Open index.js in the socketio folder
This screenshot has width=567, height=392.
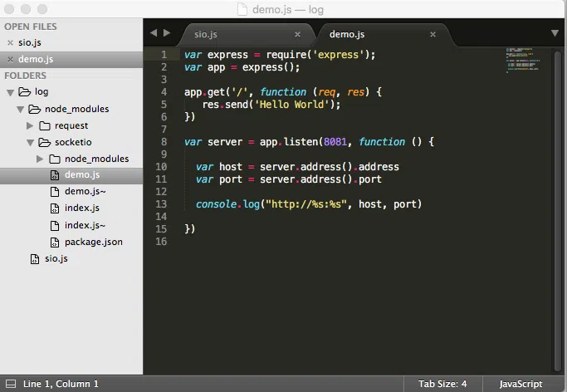(x=81, y=208)
